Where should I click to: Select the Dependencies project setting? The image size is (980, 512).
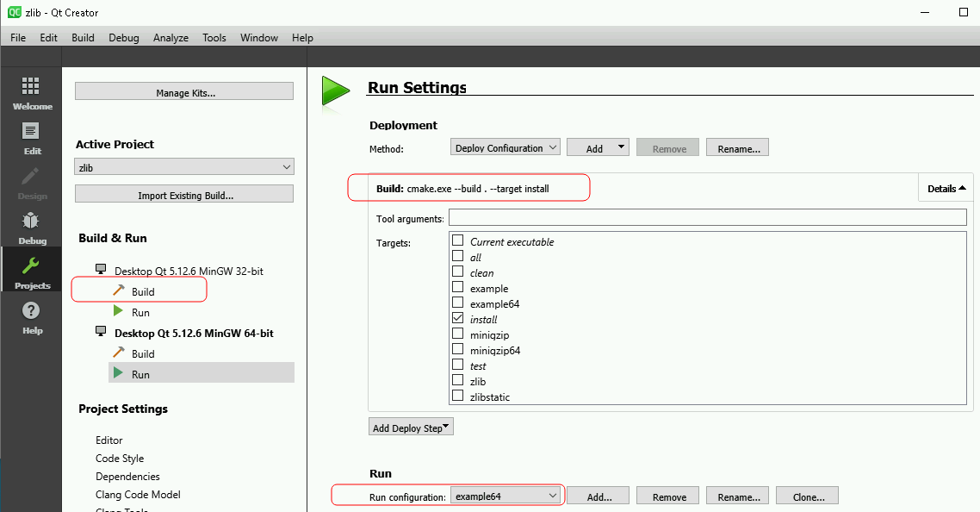click(x=127, y=477)
